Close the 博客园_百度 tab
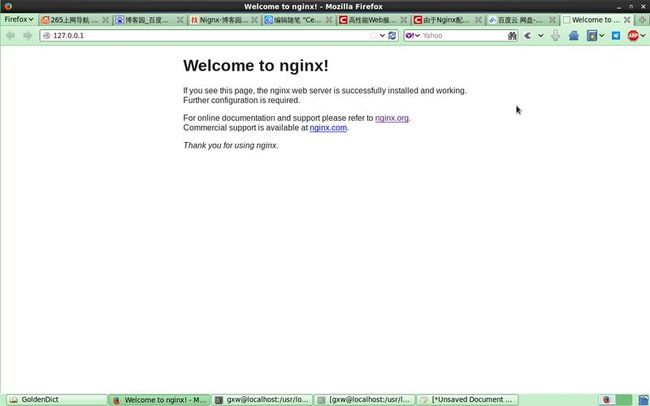This screenshot has width=650, height=406. 180,20
